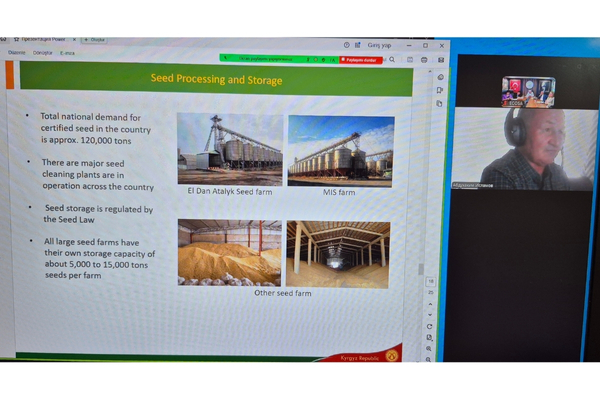Click the rotate page icon
Screen dimensions: 600x400
429,327
